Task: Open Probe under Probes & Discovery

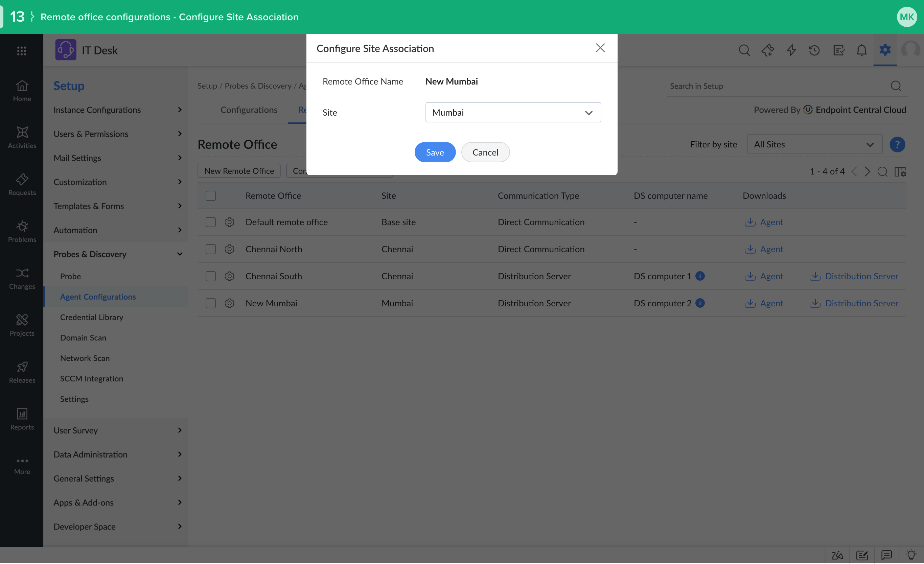Action: (70, 276)
